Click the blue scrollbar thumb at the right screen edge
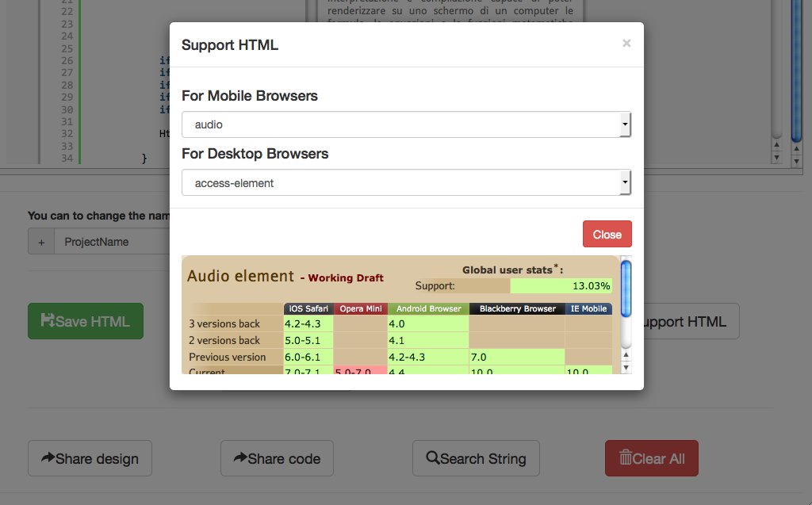The width and height of the screenshot is (812, 505). (x=796, y=70)
